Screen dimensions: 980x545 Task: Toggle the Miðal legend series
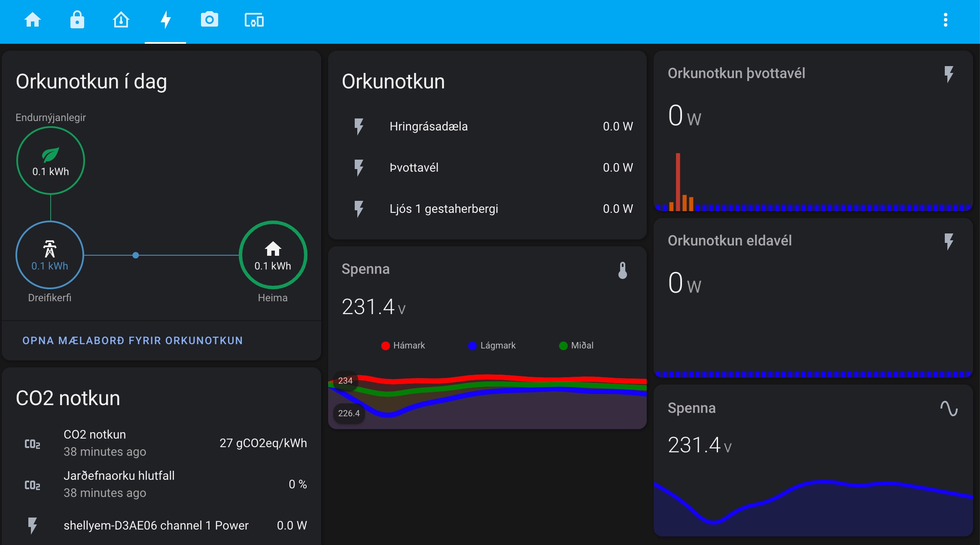tap(576, 345)
